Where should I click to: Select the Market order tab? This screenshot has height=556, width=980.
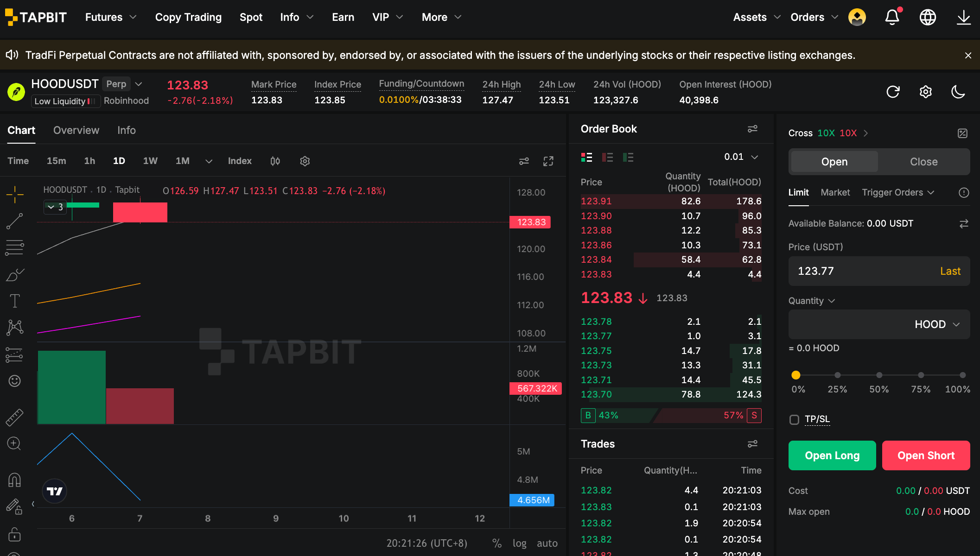[x=835, y=192]
